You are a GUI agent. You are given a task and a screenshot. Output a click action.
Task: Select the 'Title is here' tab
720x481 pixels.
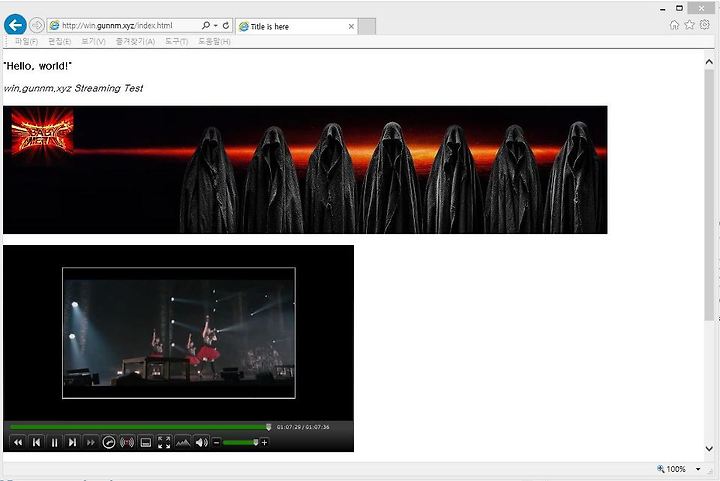(292, 27)
